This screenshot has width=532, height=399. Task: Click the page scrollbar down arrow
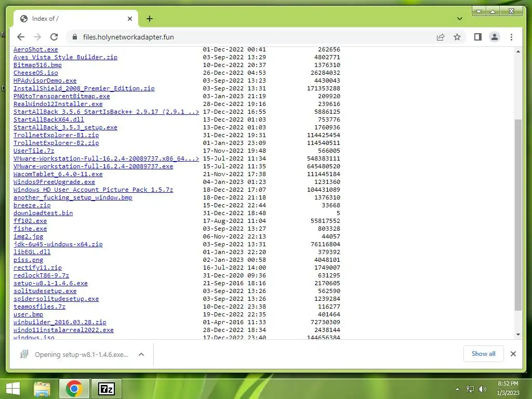518,335
